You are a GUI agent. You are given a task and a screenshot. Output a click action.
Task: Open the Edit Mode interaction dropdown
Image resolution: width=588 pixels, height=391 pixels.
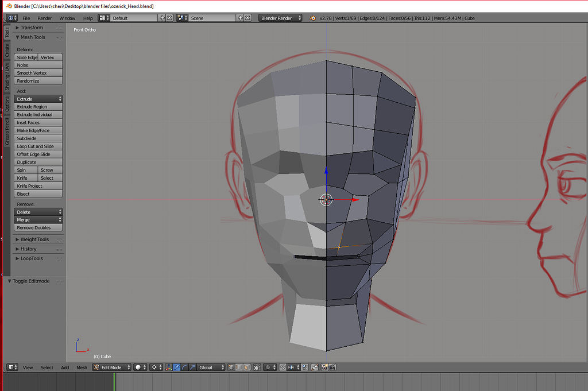[112, 367]
